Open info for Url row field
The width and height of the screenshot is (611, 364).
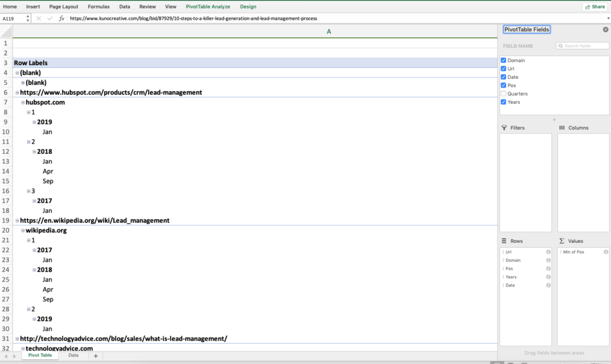tap(548, 252)
